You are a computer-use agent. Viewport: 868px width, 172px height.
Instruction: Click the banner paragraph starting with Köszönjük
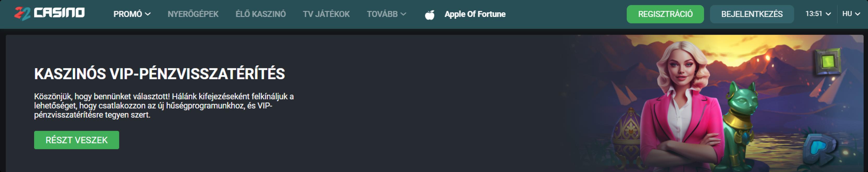pos(164,106)
